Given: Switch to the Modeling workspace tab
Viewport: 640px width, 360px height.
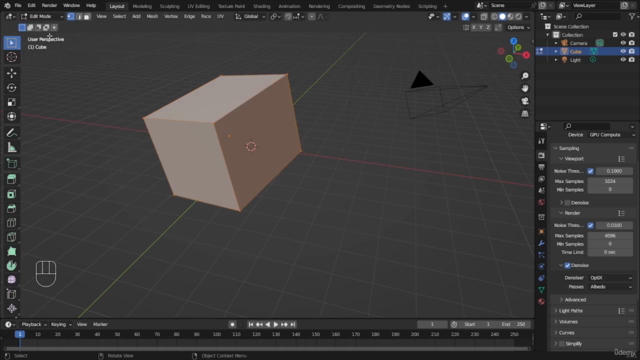Looking at the screenshot, I should 142,6.
